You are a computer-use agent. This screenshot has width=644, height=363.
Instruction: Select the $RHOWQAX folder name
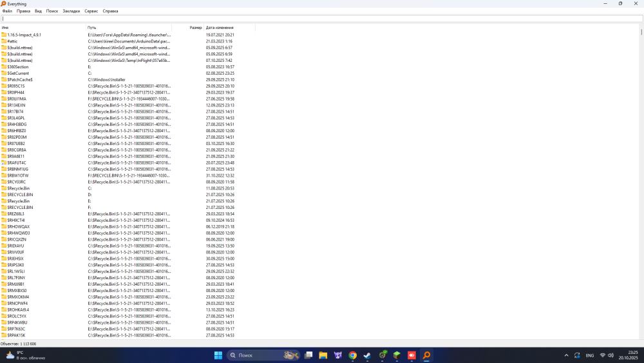pyautogui.click(x=19, y=226)
